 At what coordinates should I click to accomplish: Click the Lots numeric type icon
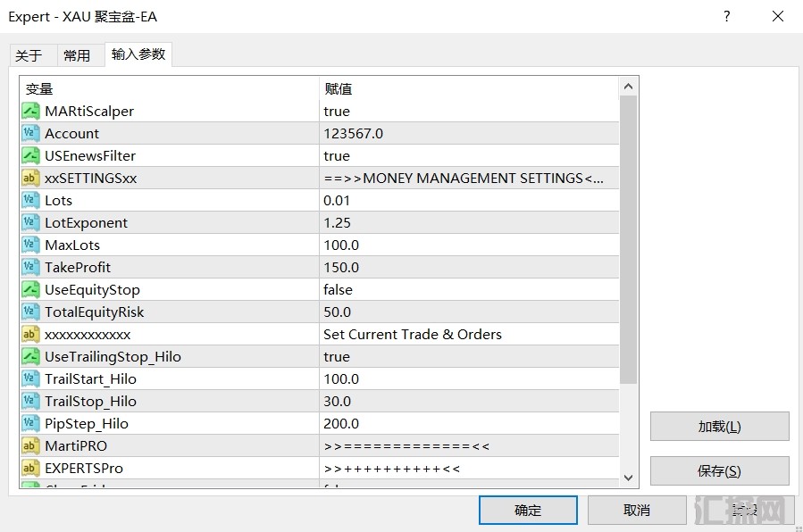pos(30,201)
